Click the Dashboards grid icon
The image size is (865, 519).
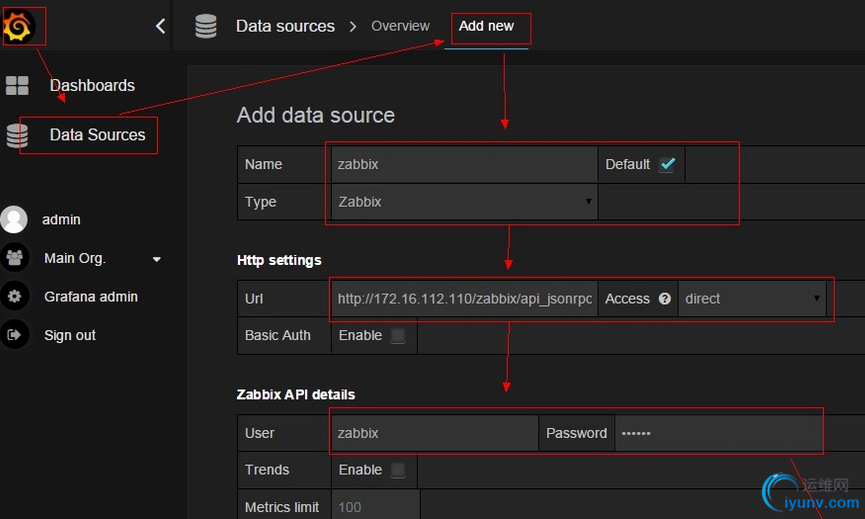click(x=17, y=85)
